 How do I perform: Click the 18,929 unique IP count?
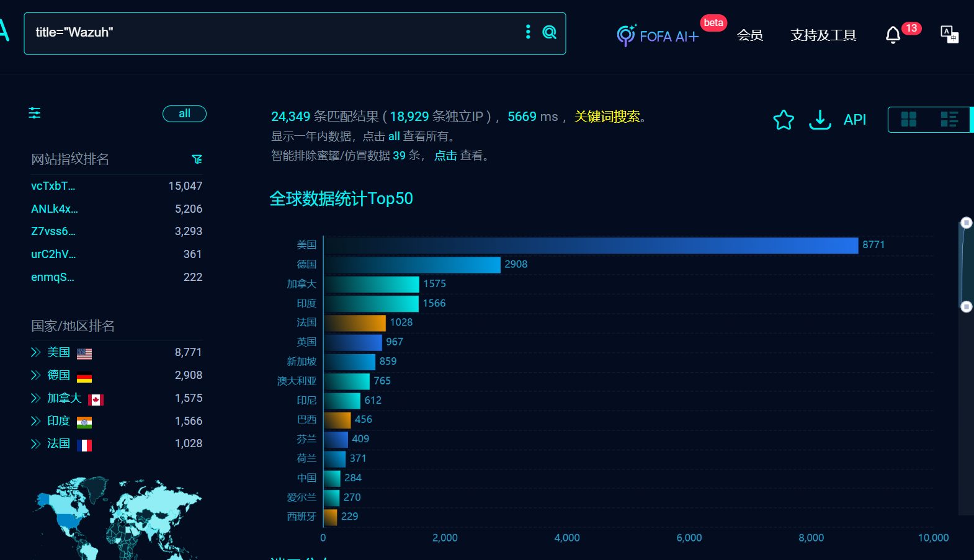click(409, 117)
